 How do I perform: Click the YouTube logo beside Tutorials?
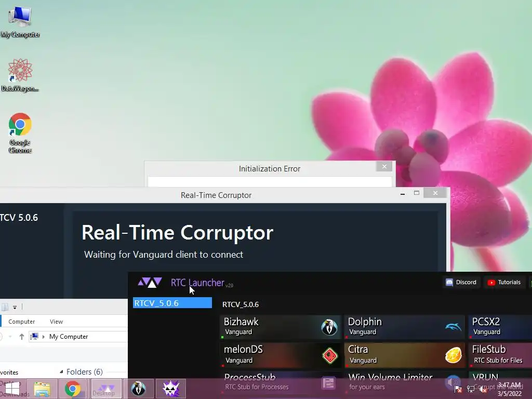tap(491, 282)
